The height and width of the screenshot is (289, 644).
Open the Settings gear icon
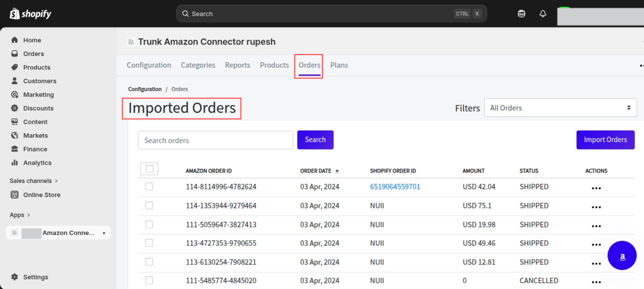[15, 277]
